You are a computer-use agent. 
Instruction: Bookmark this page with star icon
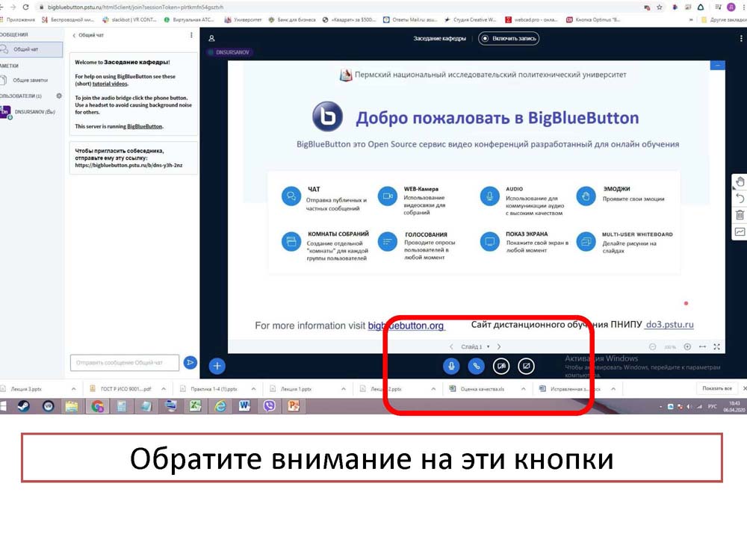[660, 7]
